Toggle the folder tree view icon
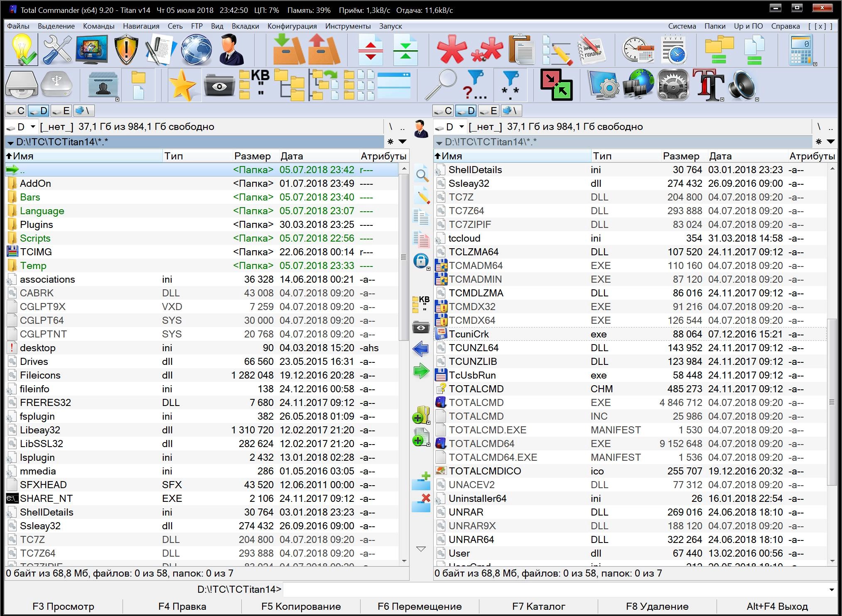The image size is (842, 616). (x=289, y=85)
